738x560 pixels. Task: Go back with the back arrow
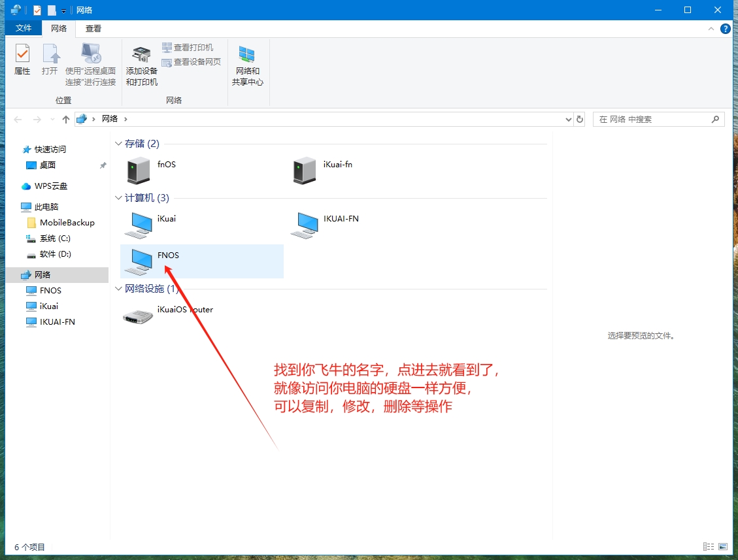coord(18,120)
